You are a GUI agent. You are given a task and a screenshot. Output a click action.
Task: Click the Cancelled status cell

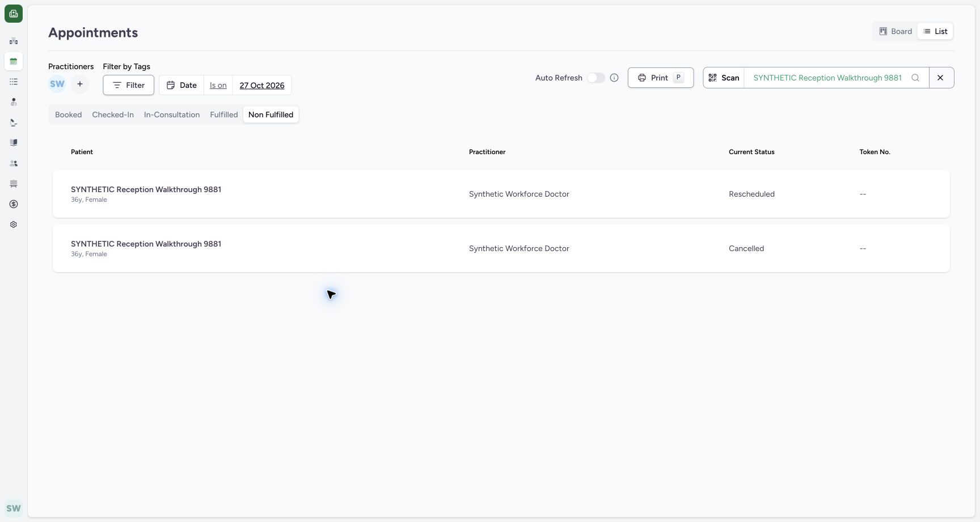tap(746, 248)
